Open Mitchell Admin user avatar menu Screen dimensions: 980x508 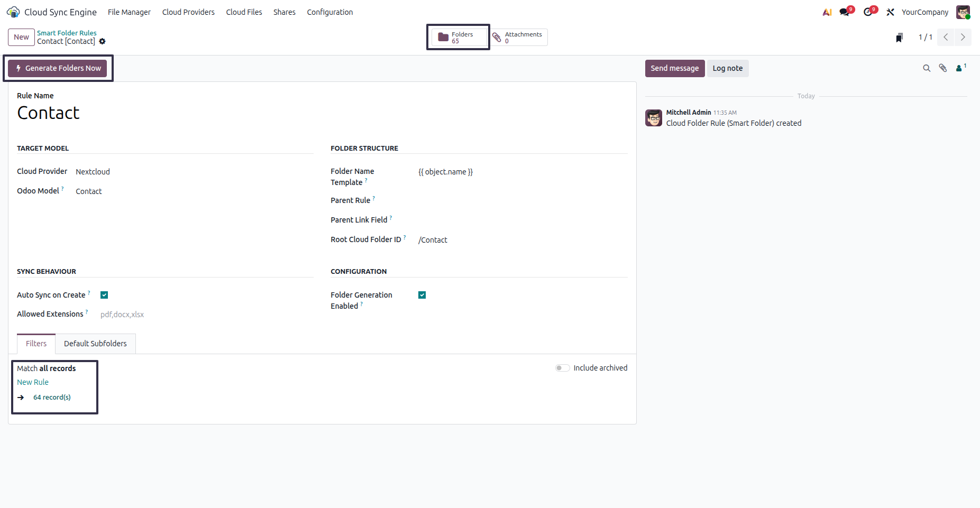coord(963,12)
